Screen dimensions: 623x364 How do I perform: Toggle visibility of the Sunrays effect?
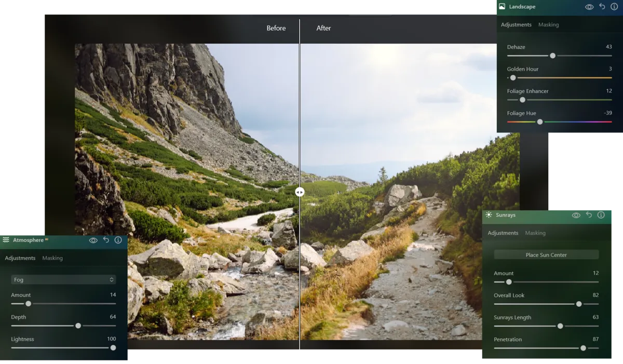(x=576, y=215)
